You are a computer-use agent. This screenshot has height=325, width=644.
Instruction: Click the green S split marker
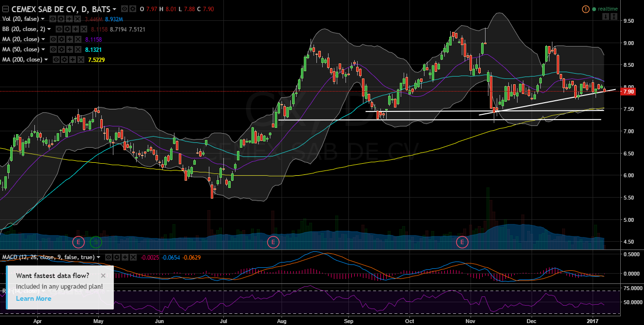coord(96,241)
